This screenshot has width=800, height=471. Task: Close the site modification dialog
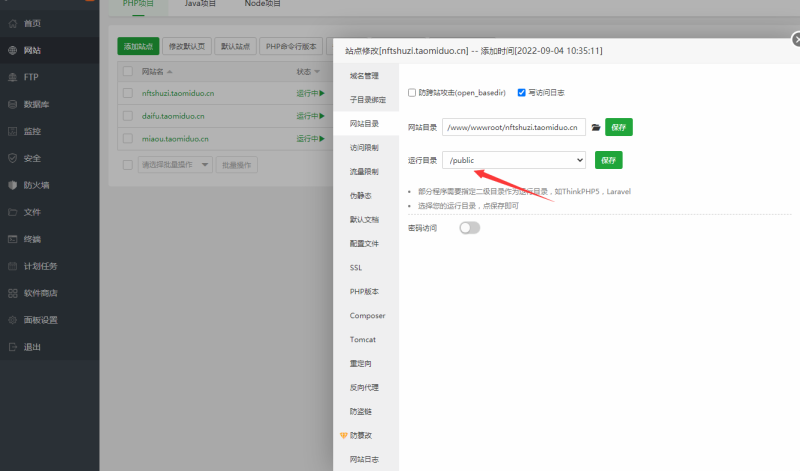tap(795, 39)
